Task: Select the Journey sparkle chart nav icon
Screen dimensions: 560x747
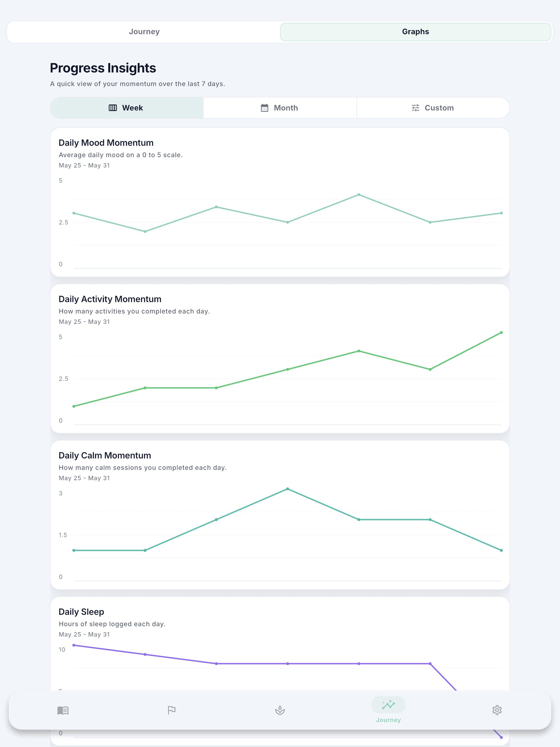Action: pyautogui.click(x=388, y=704)
